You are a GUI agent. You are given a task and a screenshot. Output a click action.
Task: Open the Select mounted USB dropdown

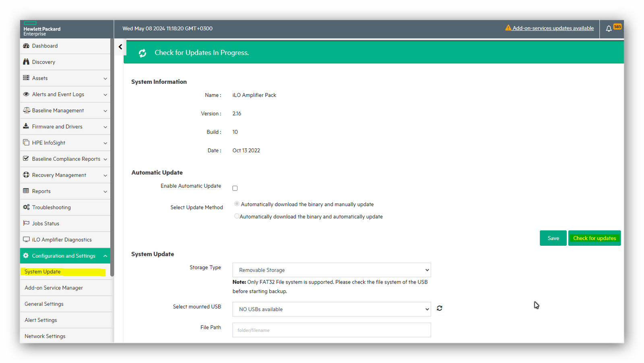[332, 309]
